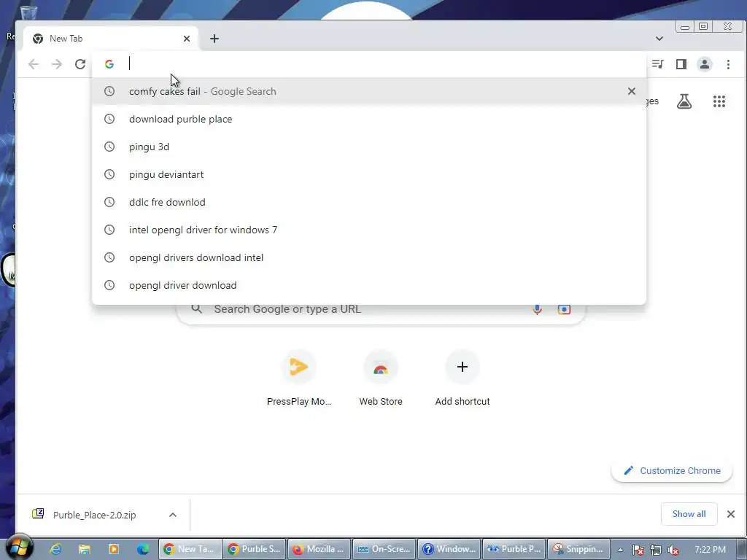Screen dimensions: 747x560
Task: Toggle the Chrome side panel icon
Action: click(681, 64)
